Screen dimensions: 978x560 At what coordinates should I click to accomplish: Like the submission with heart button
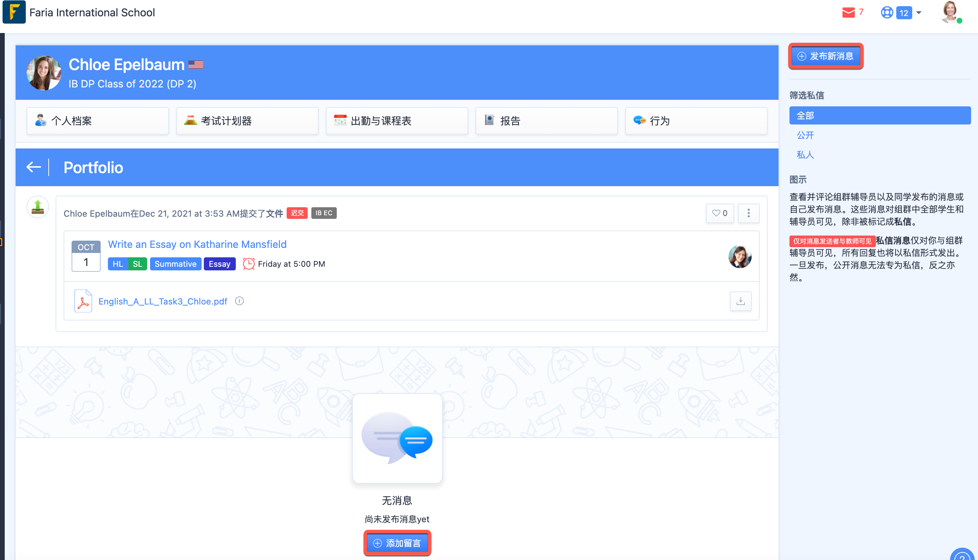coord(719,213)
